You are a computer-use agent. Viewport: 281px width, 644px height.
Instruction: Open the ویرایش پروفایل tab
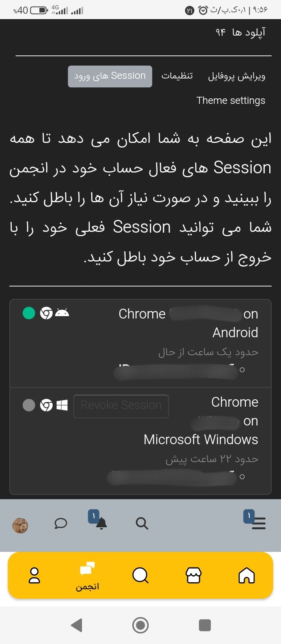pyautogui.click(x=237, y=76)
